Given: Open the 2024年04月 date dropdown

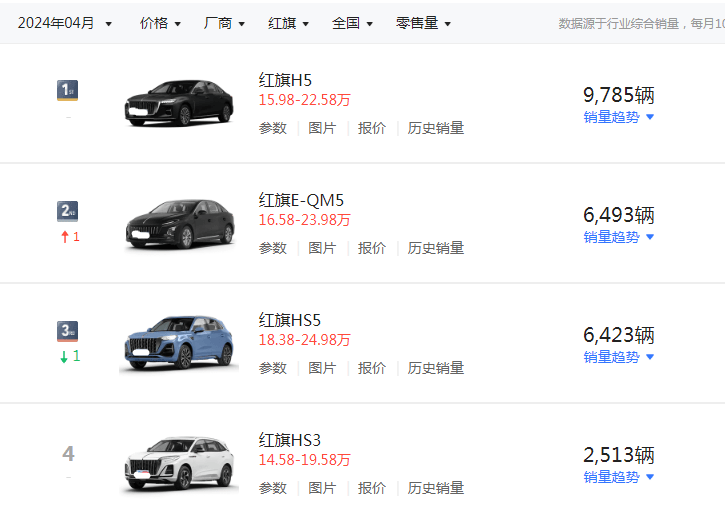Looking at the screenshot, I should [x=65, y=23].
